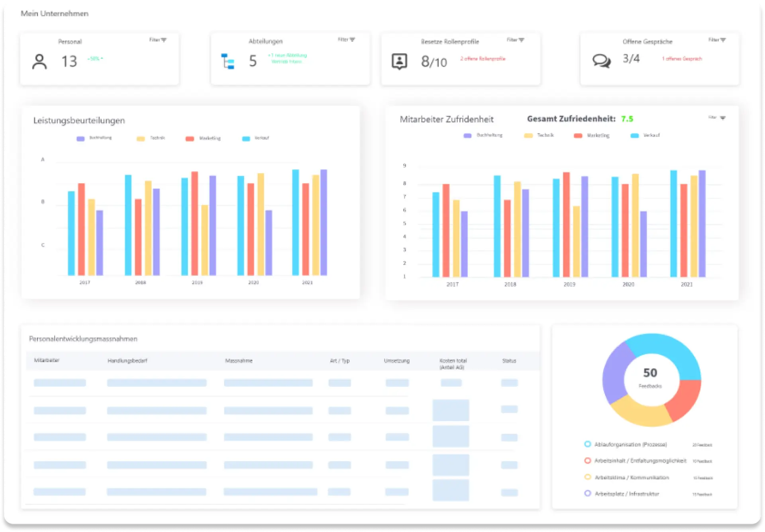Click the chat bubbles icon in Offene Gespräche
765x532 pixels.
tap(601, 61)
